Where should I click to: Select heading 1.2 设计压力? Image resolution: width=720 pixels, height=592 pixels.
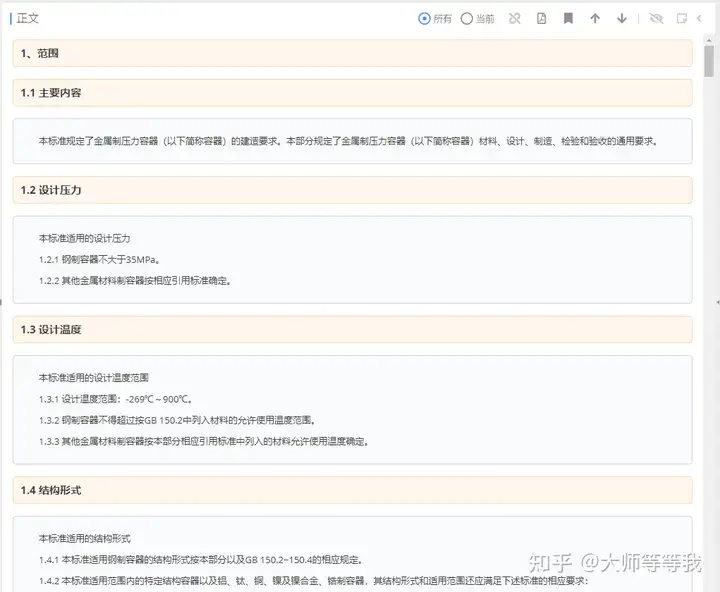coord(352,190)
